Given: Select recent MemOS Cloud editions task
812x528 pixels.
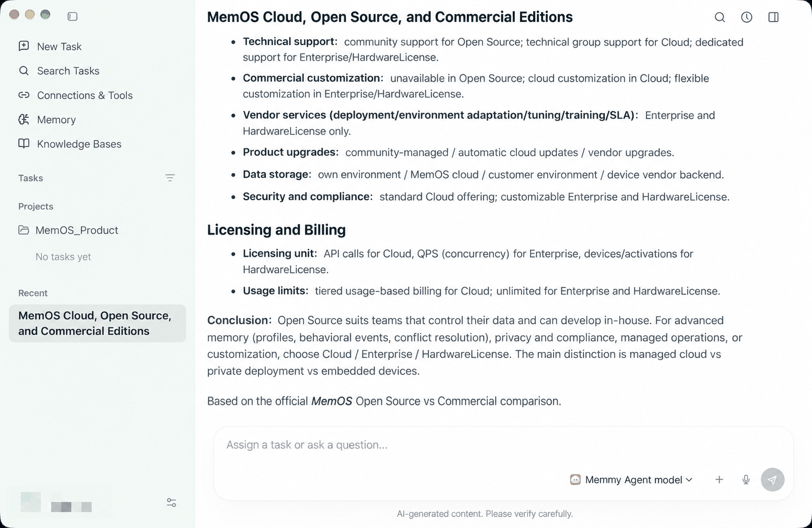Looking at the screenshot, I should click(98, 323).
